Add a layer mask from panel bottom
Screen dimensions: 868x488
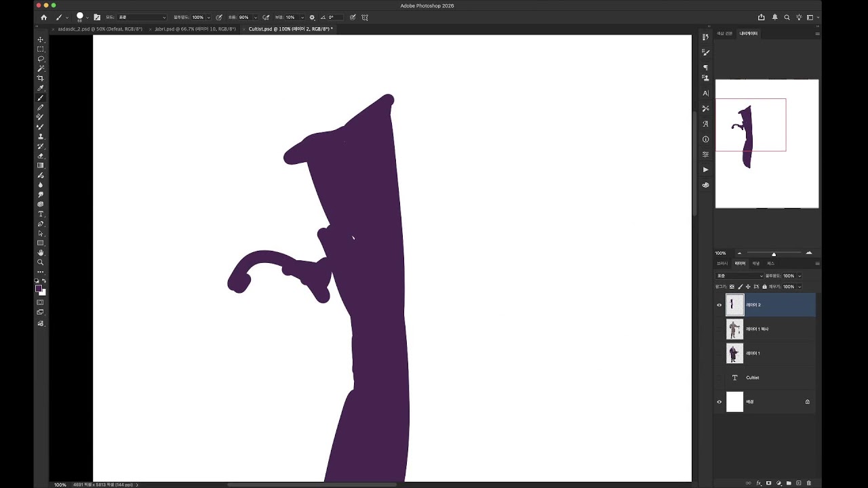768,483
